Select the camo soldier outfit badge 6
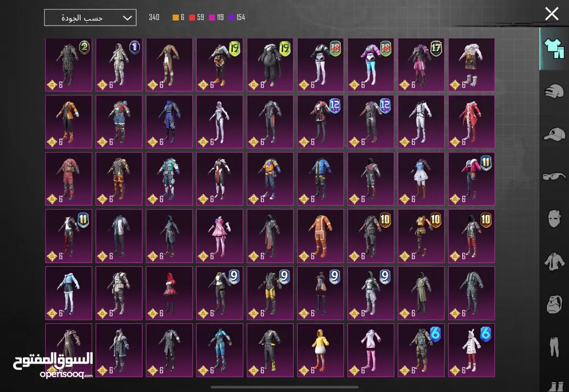The width and height of the screenshot is (569, 392). click(421, 350)
